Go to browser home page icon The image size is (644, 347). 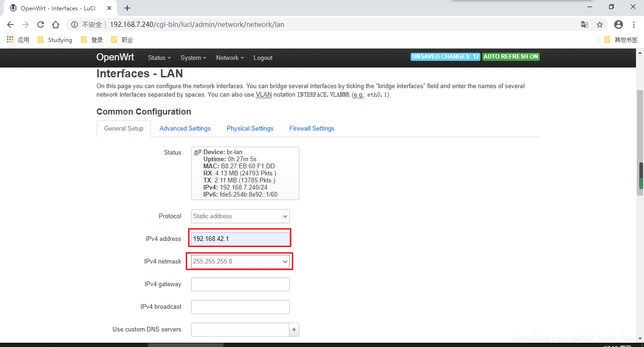click(x=56, y=25)
